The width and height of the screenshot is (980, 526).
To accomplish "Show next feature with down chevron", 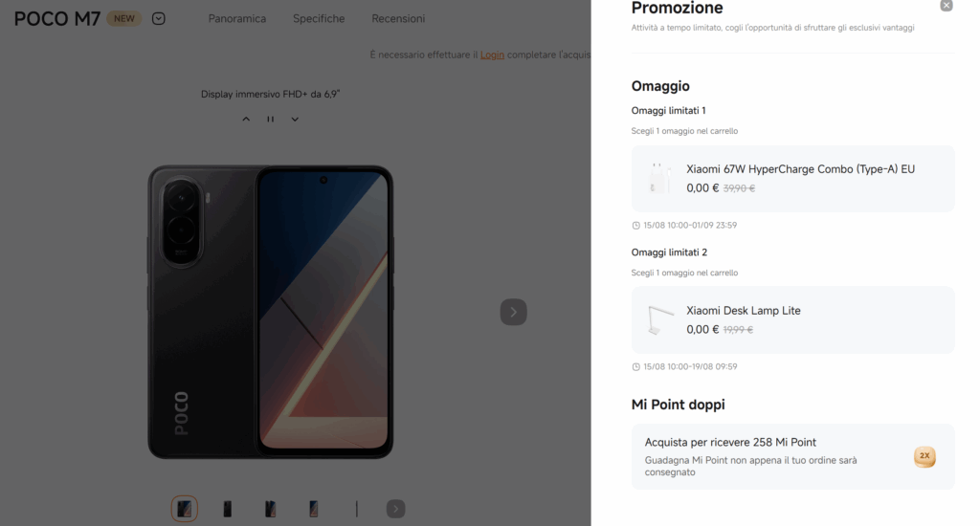I will click(x=295, y=120).
